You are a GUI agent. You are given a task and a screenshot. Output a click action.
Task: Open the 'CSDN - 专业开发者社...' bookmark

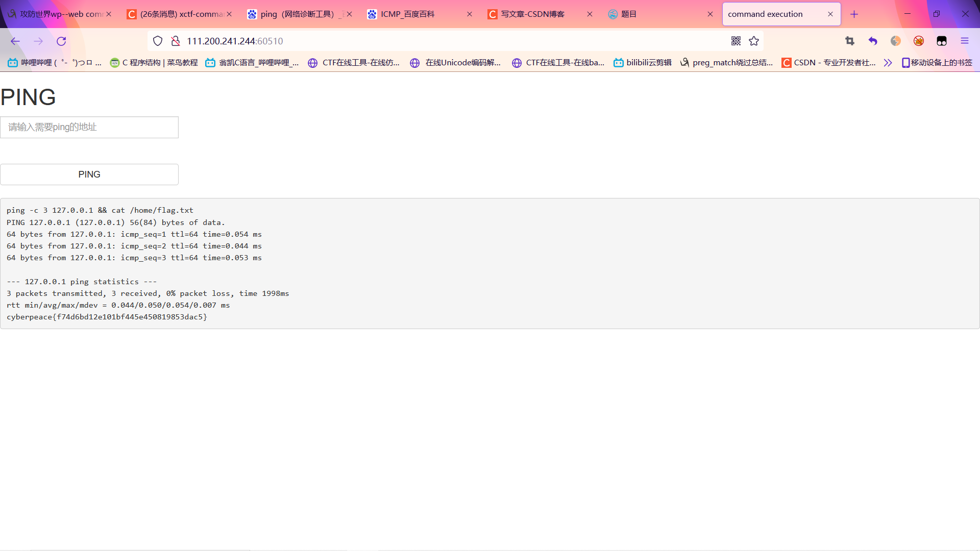pos(829,63)
